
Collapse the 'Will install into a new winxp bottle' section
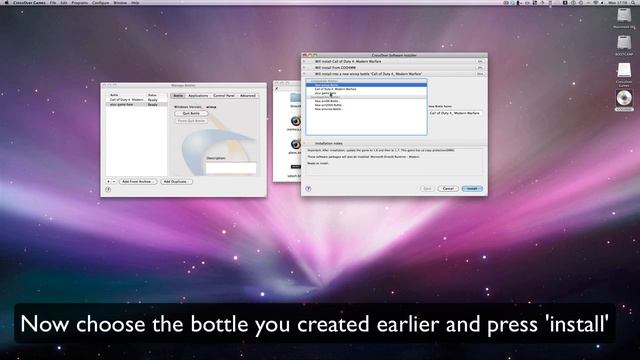(x=304, y=74)
